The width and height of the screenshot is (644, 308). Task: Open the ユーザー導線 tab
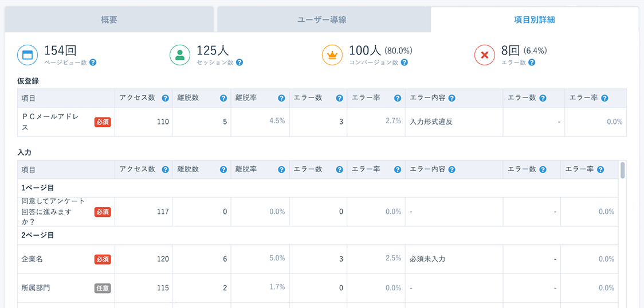[x=322, y=20]
